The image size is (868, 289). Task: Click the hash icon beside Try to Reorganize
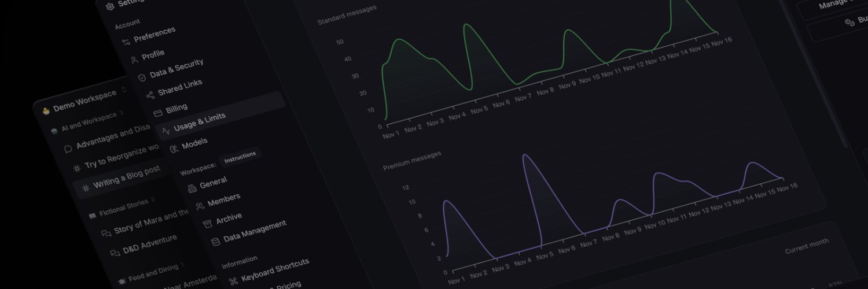pyautogui.click(x=77, y=168)
